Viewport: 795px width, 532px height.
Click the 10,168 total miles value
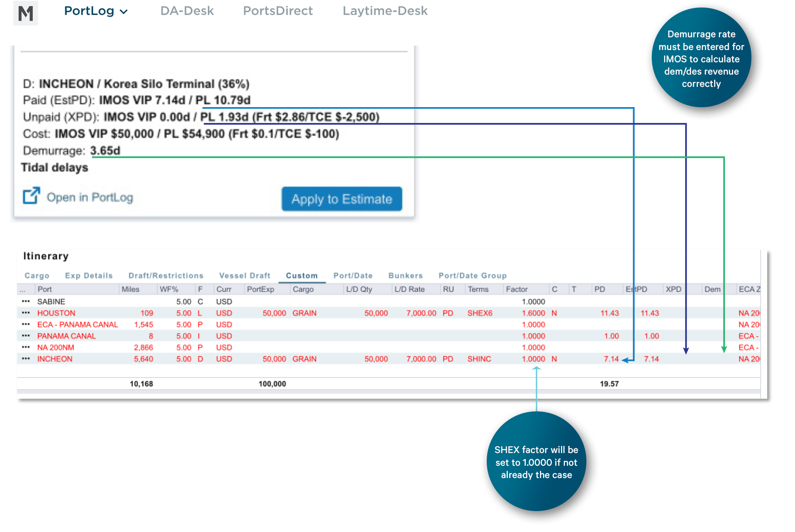(x=141, y=384)
